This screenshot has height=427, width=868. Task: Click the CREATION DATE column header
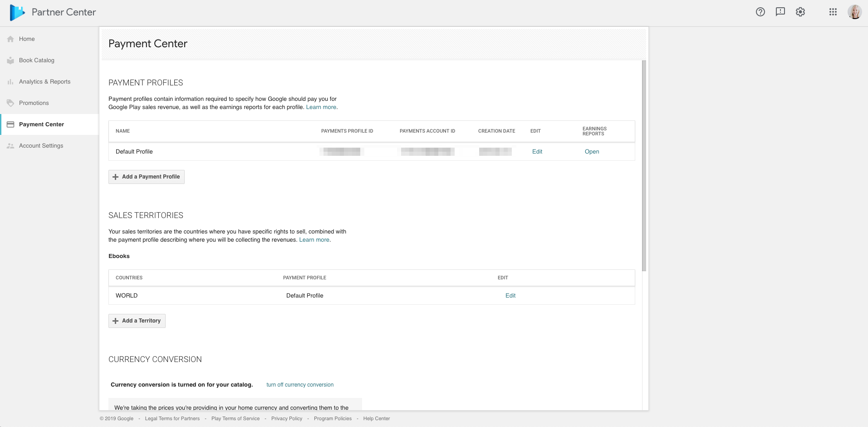coord(497,131)
